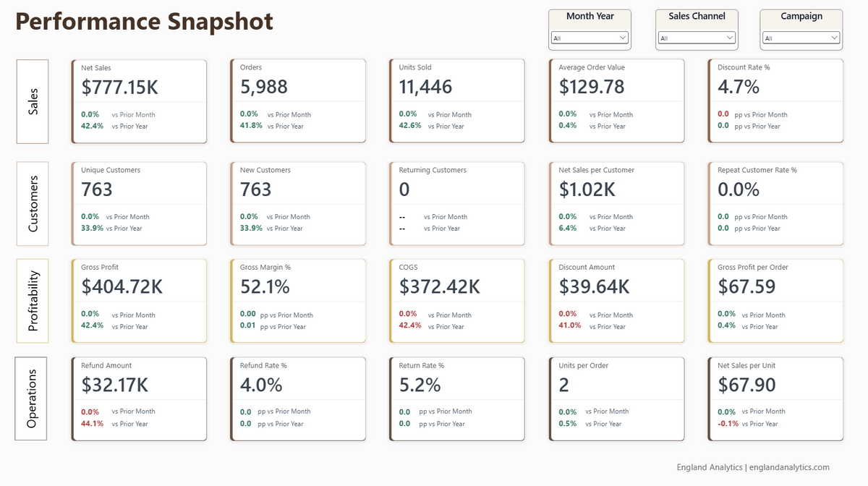Click the Repeat Customer Rate % value 0.0%
The width and height of the screenshot is (868, 486).
[739, 189]
